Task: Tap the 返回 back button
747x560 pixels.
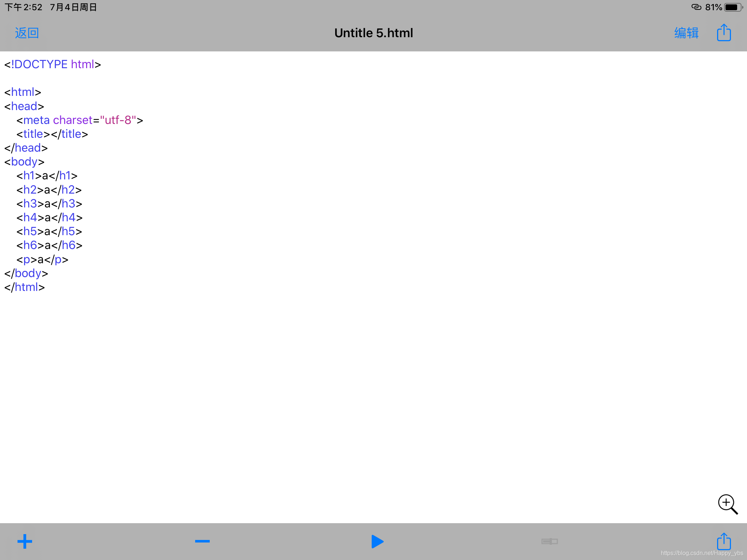Action: 27,33
